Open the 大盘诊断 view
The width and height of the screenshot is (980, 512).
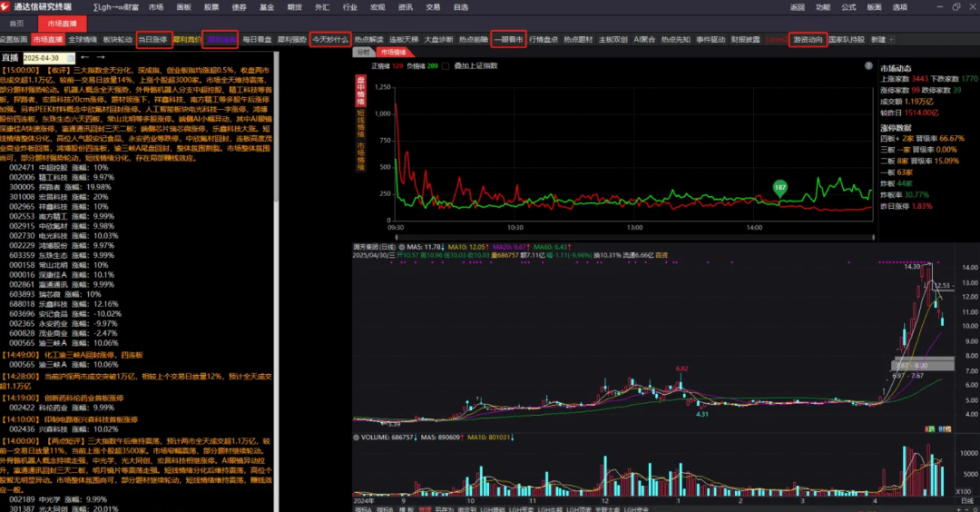click(x=439, y=39)
